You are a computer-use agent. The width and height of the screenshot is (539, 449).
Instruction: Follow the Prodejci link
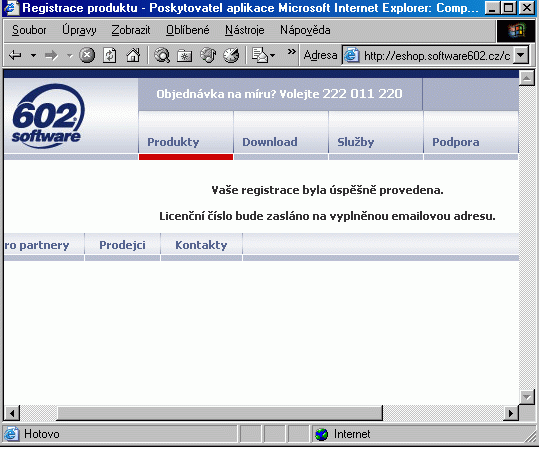122,245
